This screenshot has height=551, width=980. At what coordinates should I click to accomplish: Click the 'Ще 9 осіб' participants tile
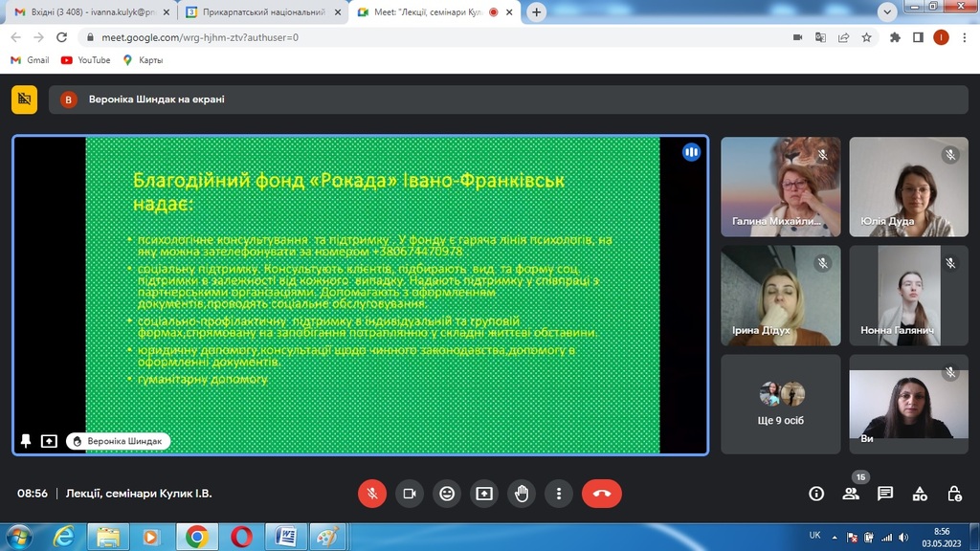(781, 405)
